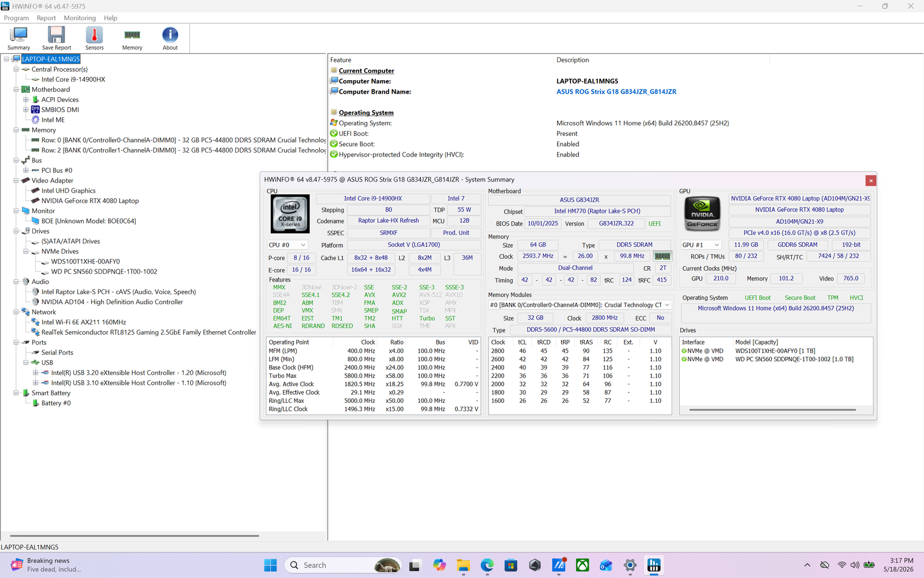The height and width of the screenshot is (578, 924).
Task: Open the Monitoring menu
Action: [80, 18]
